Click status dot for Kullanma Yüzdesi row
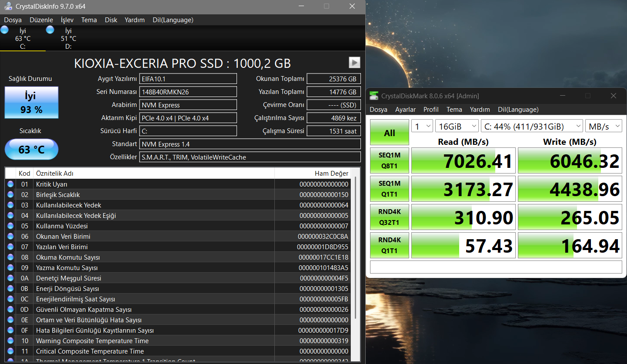Screen dimensions: 627x364 [10, 226]
